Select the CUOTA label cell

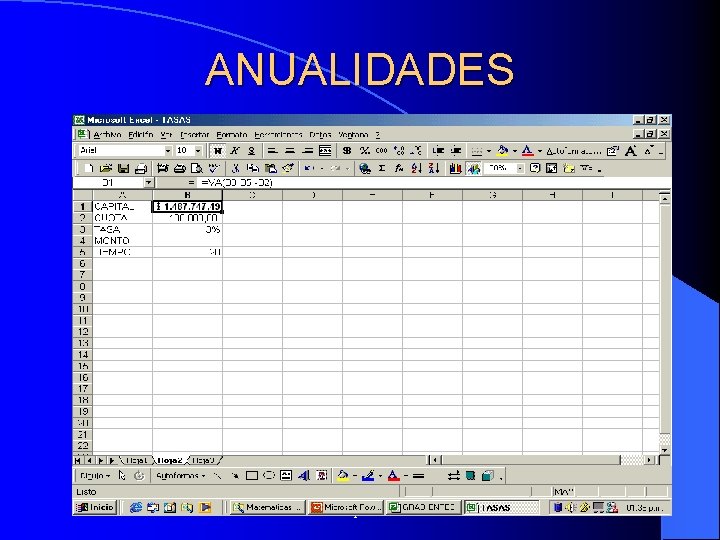click(x=122, y=218)
